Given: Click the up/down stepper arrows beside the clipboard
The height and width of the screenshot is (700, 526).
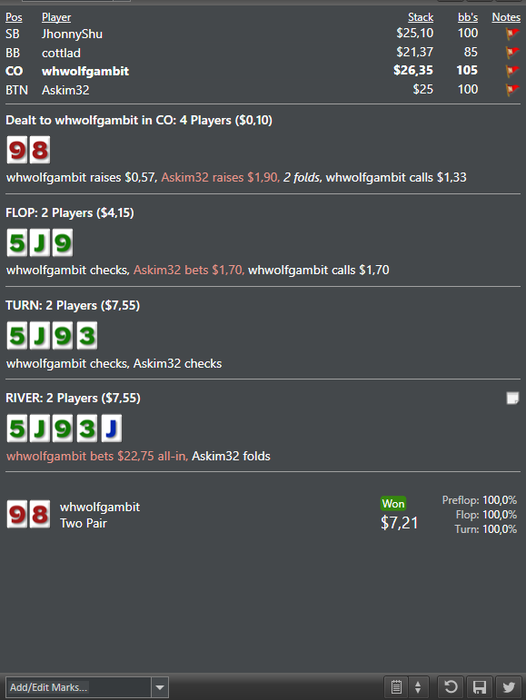Looking at the screenshot, I should click(418, 687).
